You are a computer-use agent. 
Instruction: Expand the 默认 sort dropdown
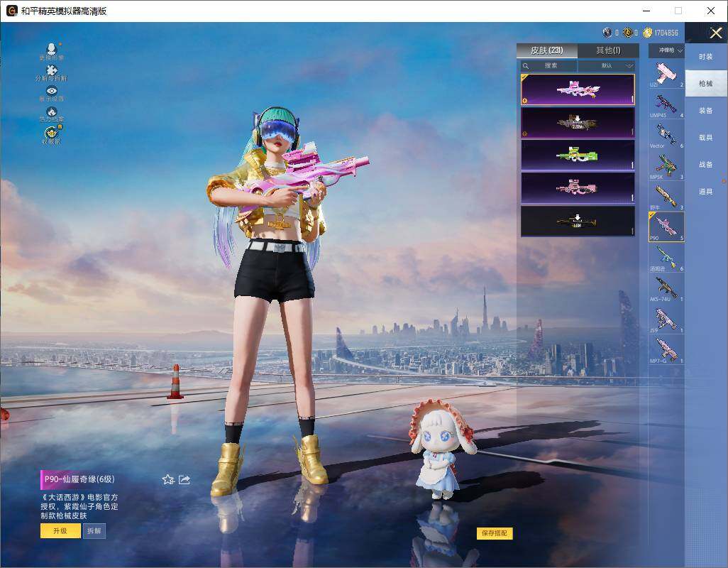point(607,65)
